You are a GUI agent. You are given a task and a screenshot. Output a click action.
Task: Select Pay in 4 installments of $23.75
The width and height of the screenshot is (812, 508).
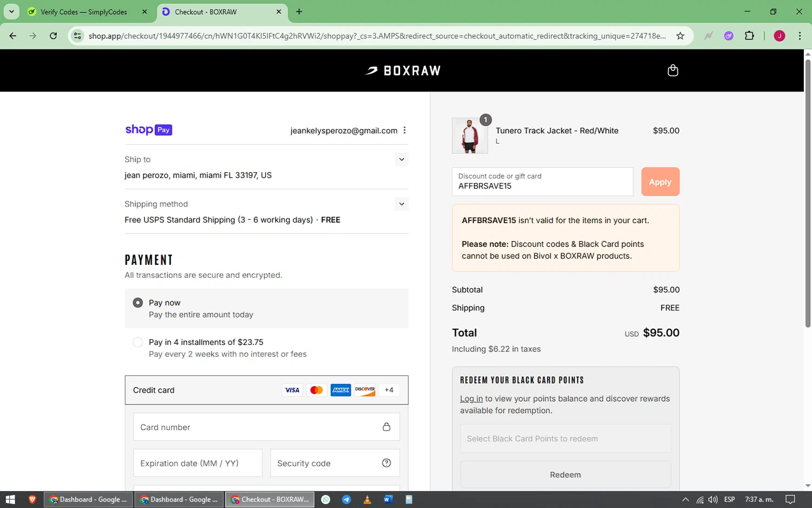point(138,342)
